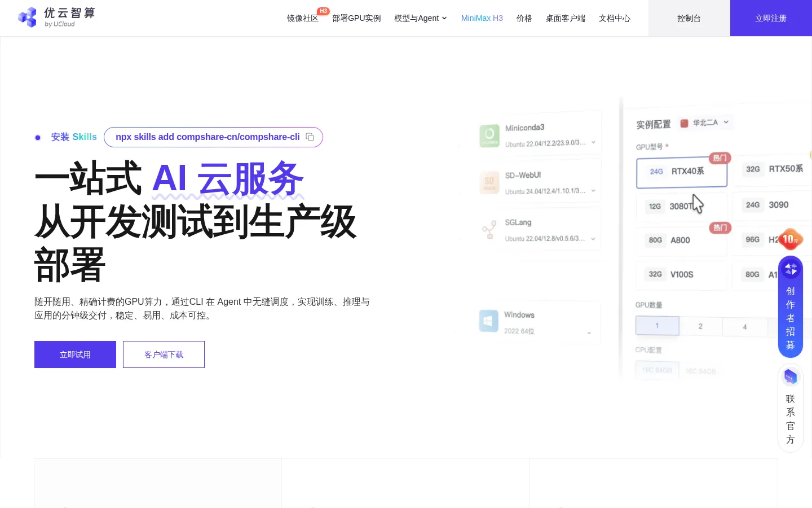The height and width of the screenshot is (508, 812).
Task: Click the 客户端下载 button
Action: pos(164,354)
